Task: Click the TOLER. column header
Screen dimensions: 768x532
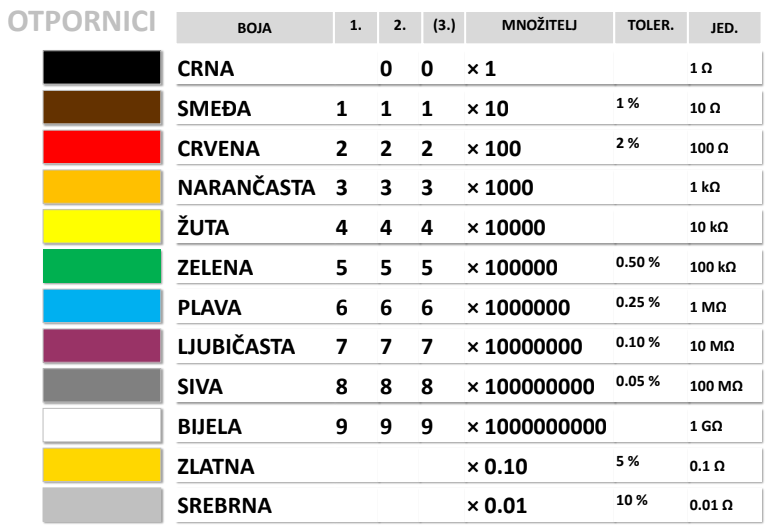Action: [648, 27]
